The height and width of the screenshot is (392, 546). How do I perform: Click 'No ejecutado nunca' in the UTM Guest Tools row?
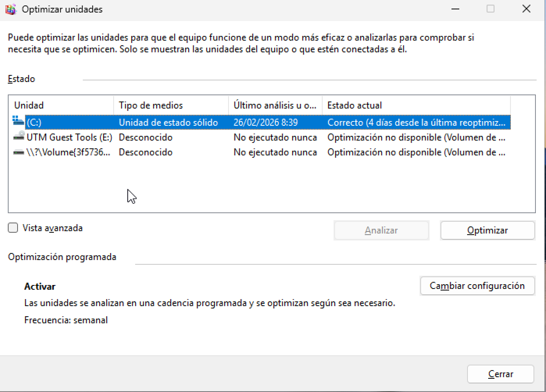275,137
